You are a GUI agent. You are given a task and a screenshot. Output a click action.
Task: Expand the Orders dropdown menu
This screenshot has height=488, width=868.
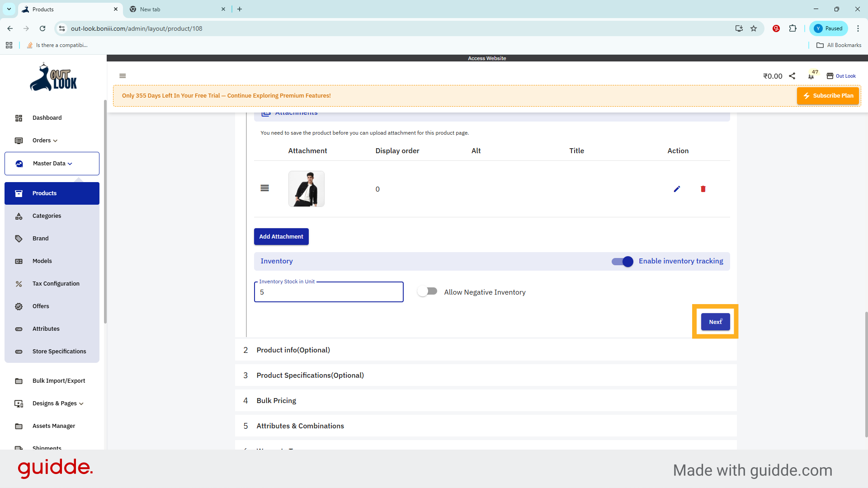45,141
